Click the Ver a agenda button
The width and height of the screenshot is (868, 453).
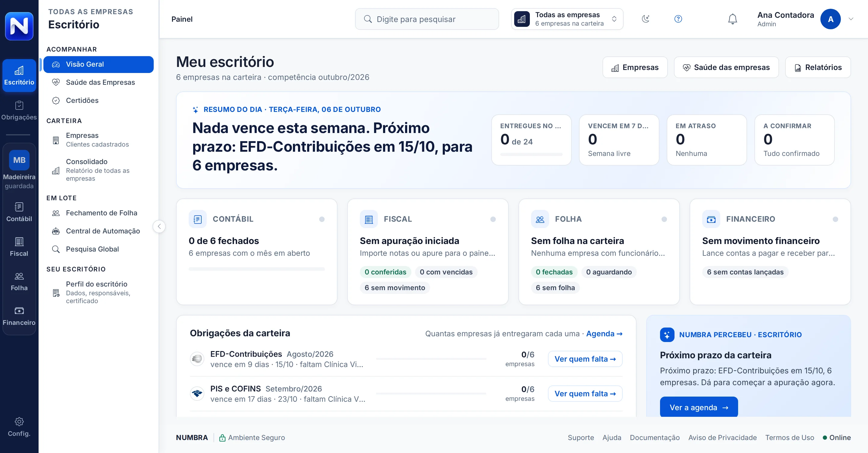[699, 407]
